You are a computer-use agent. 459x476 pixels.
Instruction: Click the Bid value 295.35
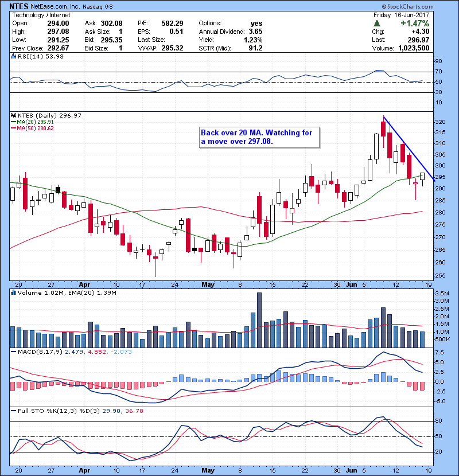pos(111,40)
